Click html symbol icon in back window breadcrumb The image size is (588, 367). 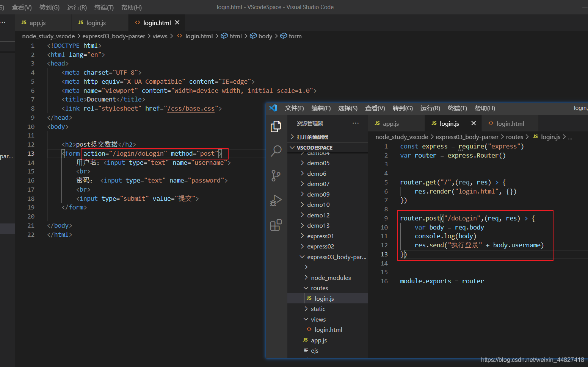point(224,36)
